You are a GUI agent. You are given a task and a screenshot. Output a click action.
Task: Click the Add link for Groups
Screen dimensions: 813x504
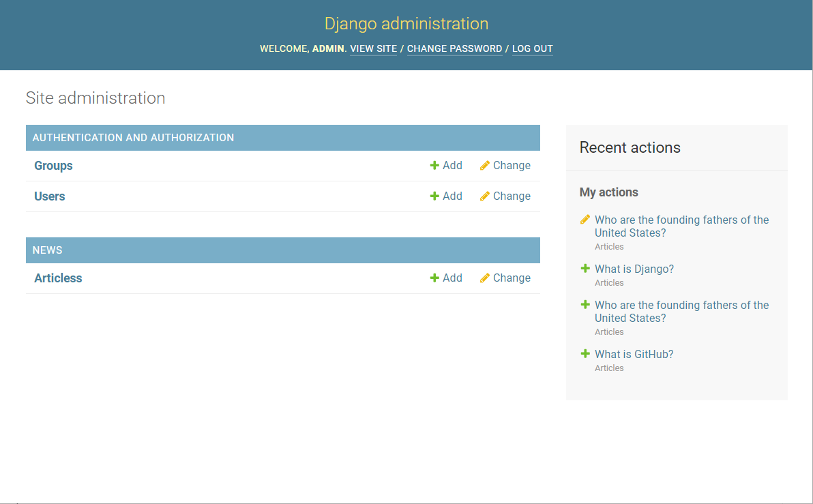[452, 166]
